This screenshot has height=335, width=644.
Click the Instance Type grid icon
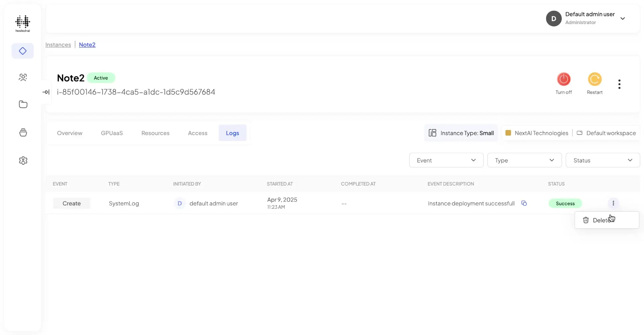pyautogui.click(x=433, y=133)
